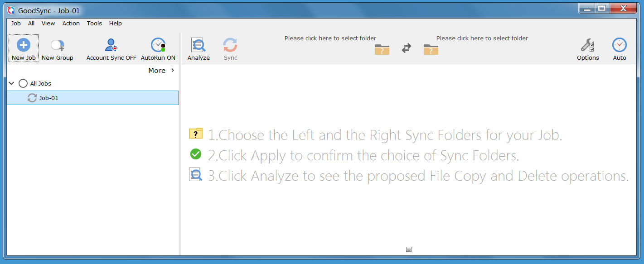
Task: Create a New Group
Action: (57, 45)
